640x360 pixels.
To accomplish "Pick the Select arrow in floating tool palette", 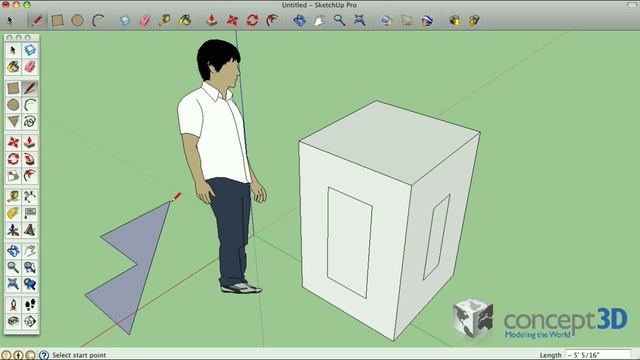I will click(13, 50).
